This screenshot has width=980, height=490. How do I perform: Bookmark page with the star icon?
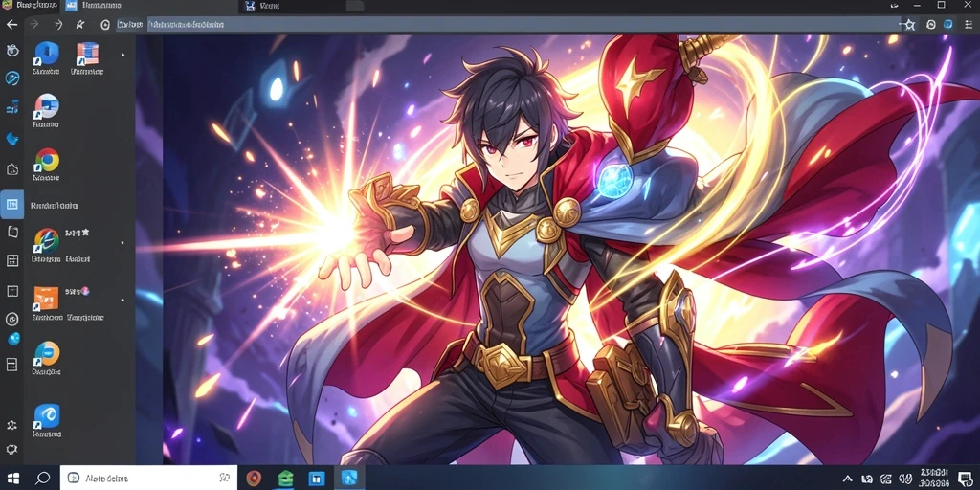[x=909, y=24]
